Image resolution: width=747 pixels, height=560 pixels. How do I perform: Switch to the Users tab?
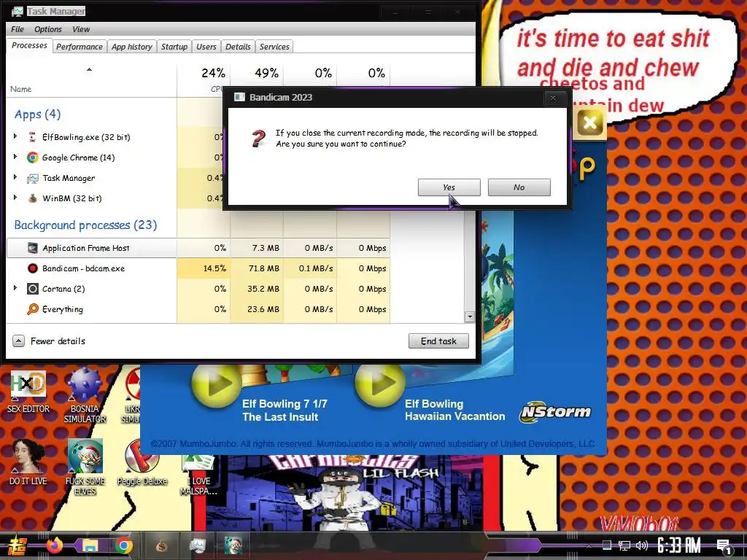point(206,47)
